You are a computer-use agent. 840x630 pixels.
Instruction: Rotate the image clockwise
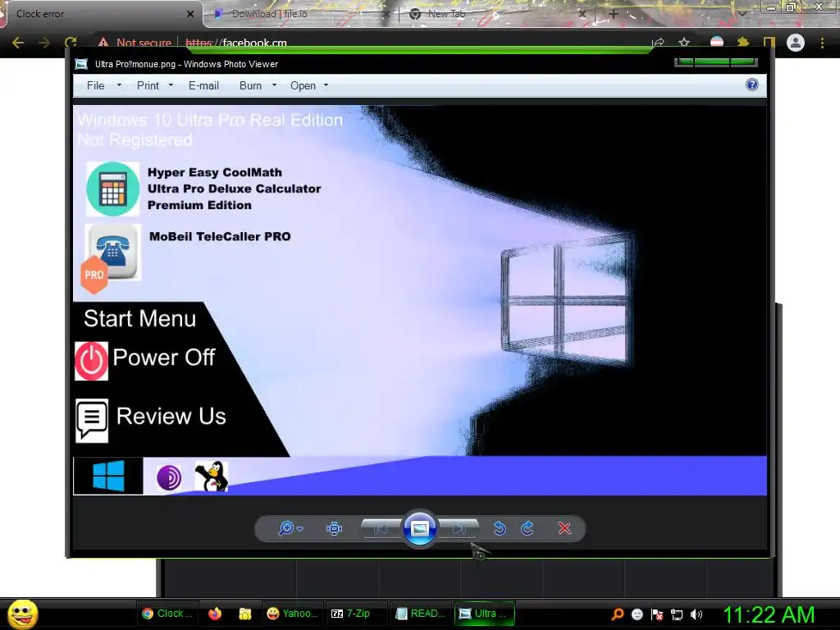[527, 528]
